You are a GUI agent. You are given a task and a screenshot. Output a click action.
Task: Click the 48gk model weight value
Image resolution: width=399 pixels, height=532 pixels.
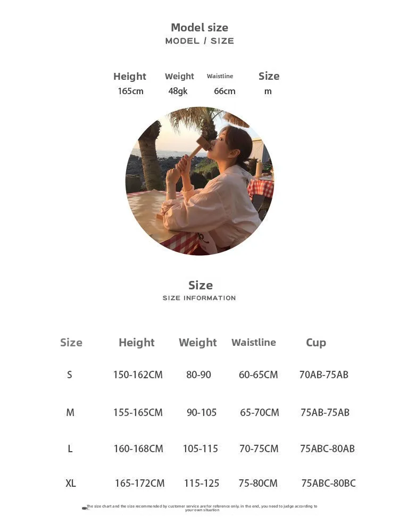[178, 92]
